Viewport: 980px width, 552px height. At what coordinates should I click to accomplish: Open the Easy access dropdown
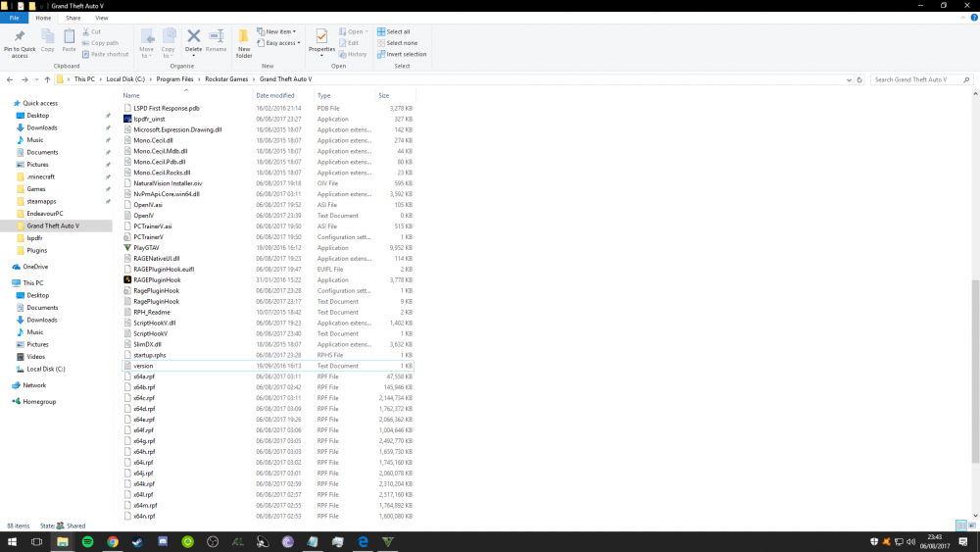point(278,43)
